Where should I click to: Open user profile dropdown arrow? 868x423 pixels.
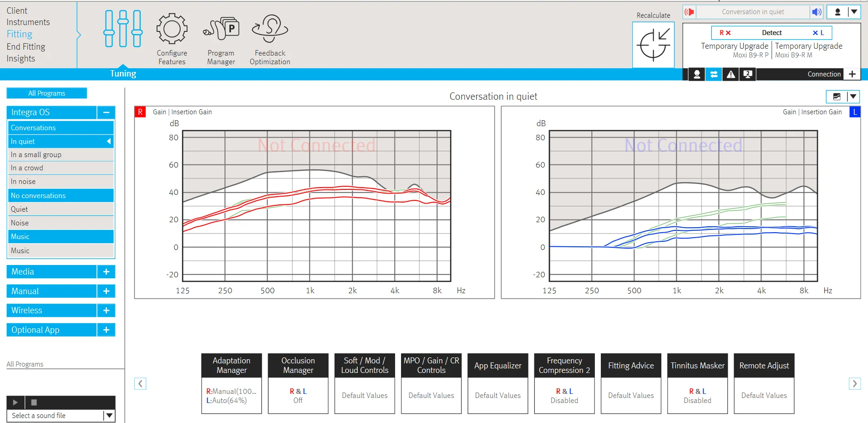tap(854, 12)
